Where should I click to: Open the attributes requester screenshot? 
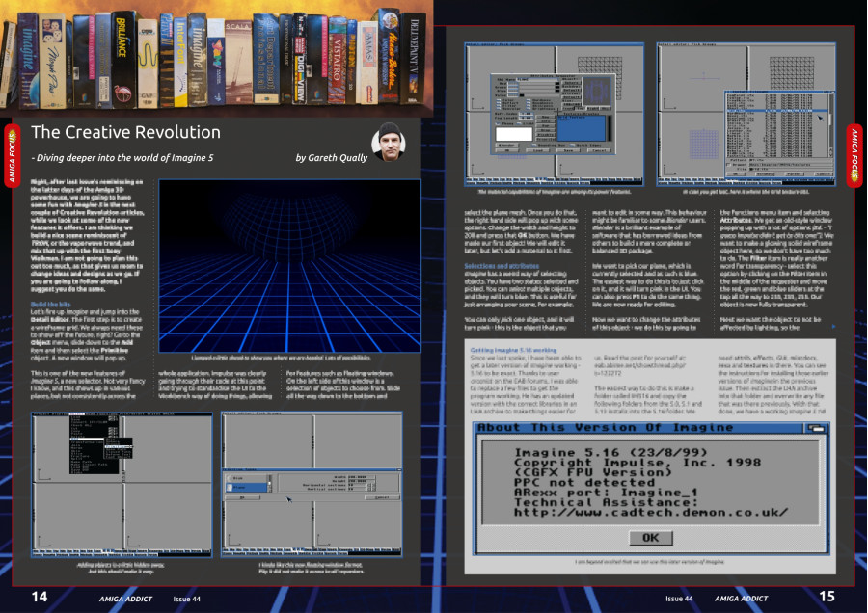tap(555, 115)
